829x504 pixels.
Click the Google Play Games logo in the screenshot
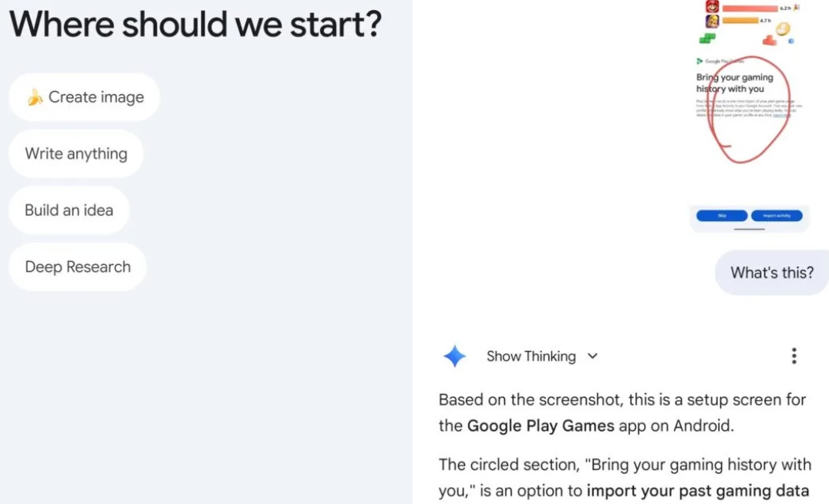pos(699,61)
